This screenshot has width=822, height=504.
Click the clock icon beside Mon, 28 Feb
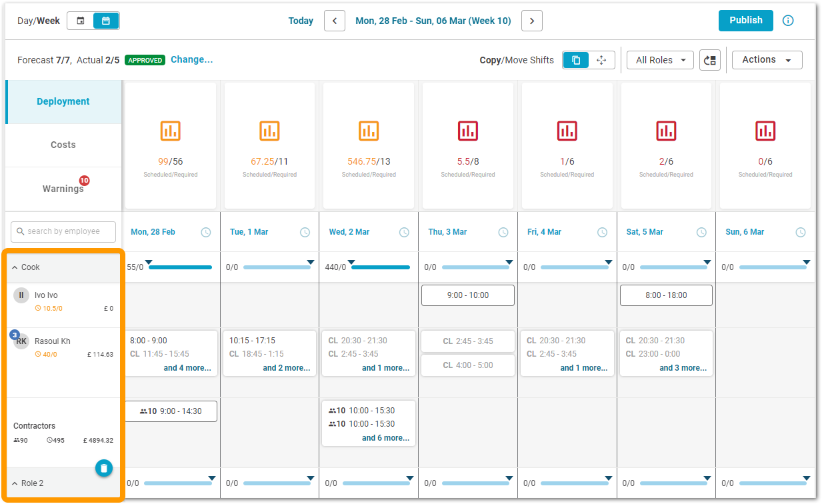[x=205, y=232]
